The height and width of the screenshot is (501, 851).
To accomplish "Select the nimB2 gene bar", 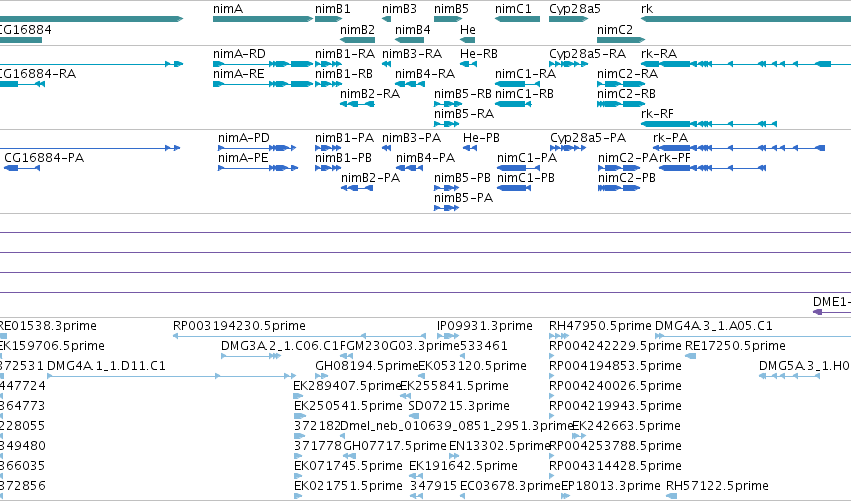I will coord(357,40).
